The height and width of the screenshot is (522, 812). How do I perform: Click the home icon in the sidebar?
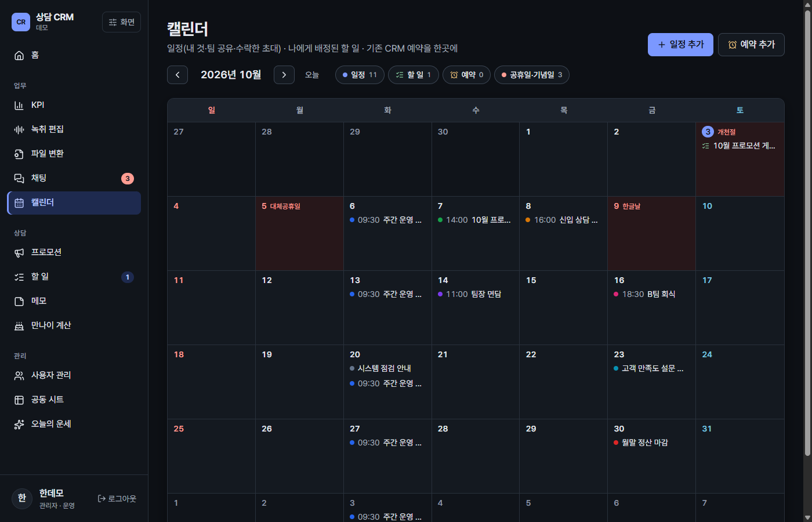[x=19, y=55]
